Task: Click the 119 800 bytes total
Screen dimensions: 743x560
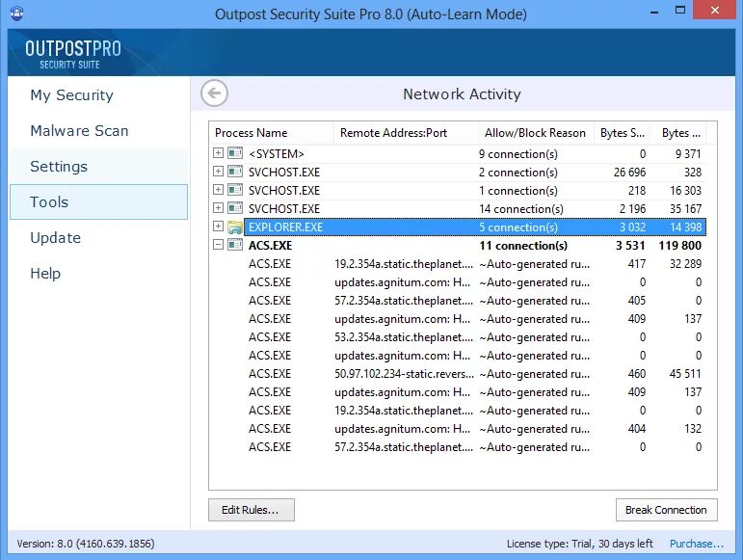Action: click(680, 246)
